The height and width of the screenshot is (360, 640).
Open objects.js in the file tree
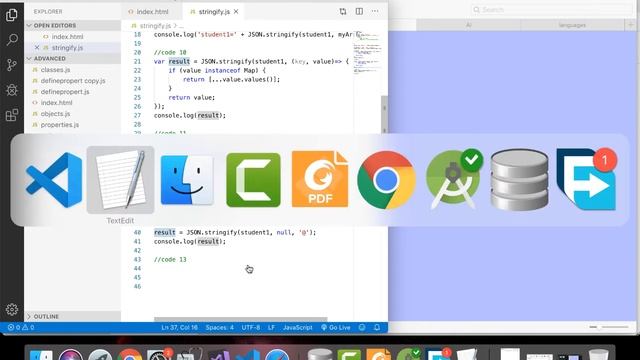pos(55,114)
